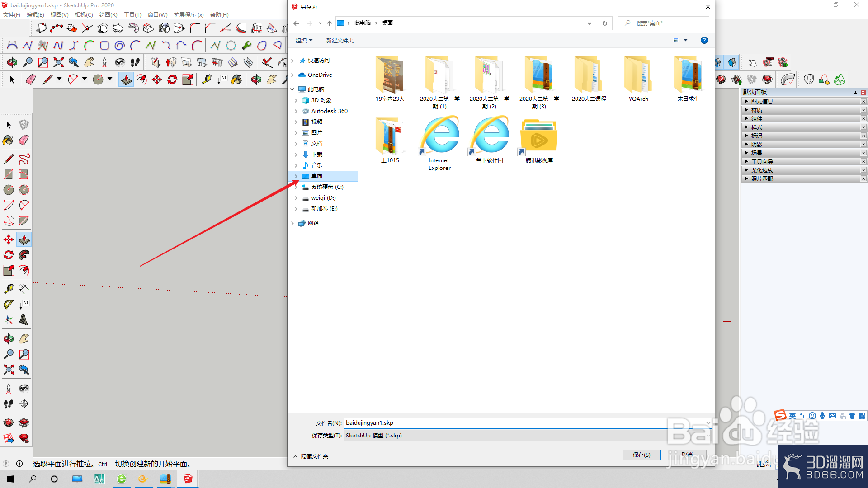Expand the 快速访问 tree node
868x488 pixels.
coord(292,61)
